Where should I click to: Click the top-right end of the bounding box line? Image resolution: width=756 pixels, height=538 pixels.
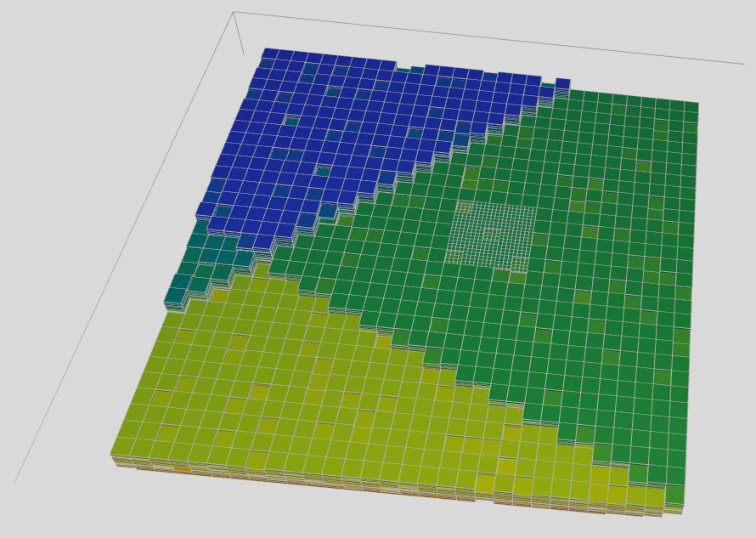click(x=743, y=64)
